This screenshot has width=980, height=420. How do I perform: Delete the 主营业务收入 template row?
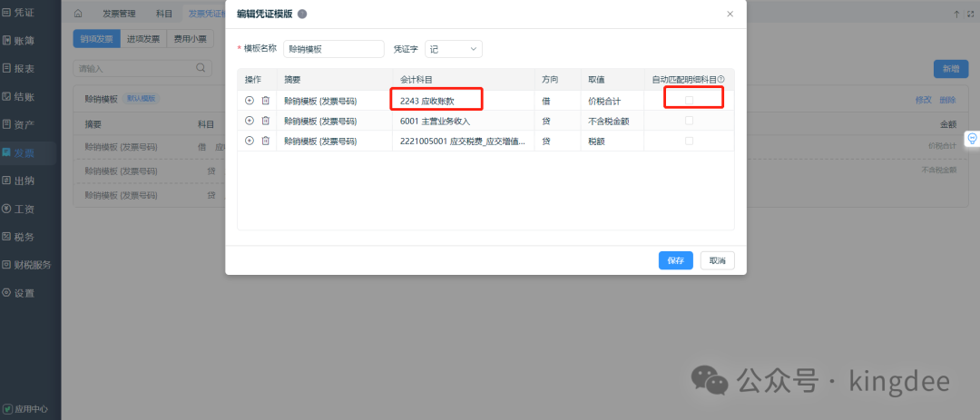coord(265,121)
